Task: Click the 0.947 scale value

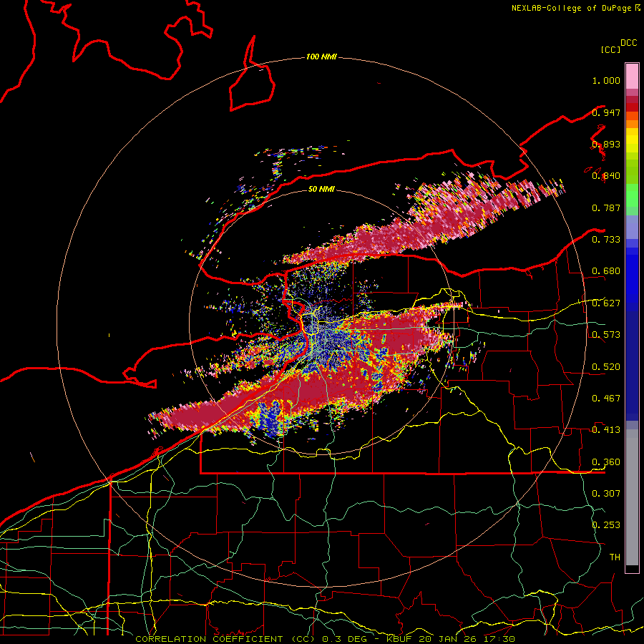Action: [x=606, y=112]
